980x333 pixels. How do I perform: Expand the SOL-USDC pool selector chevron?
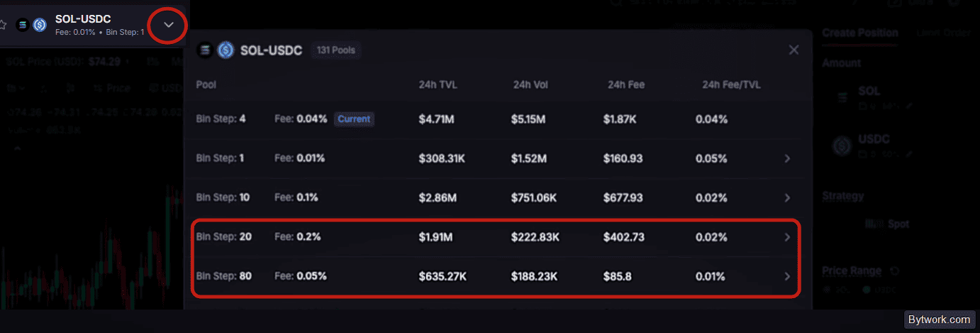[x=169, y=25]
